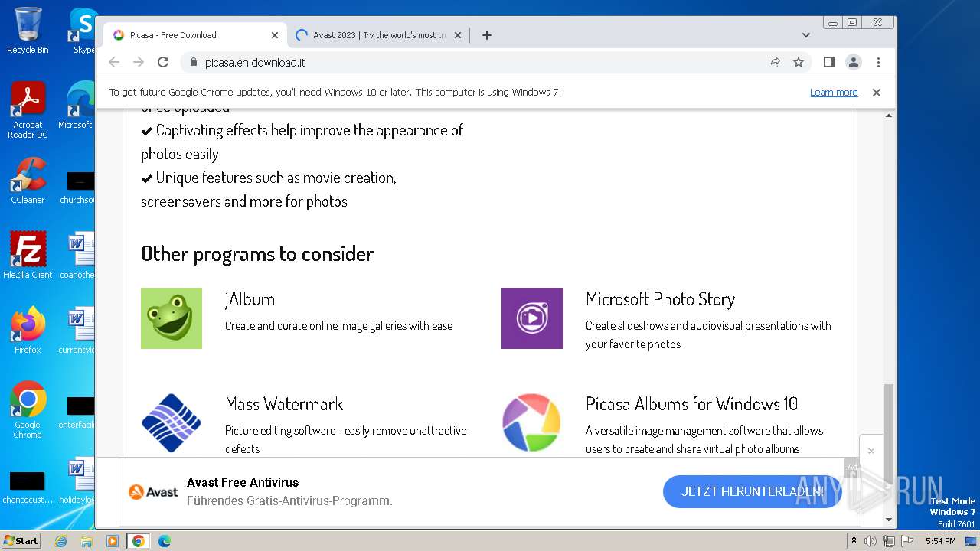Image resolution: width=980 pixels, height=551 pixels.
Task: Select the Skype desktop icon
Action: (83, 31)
